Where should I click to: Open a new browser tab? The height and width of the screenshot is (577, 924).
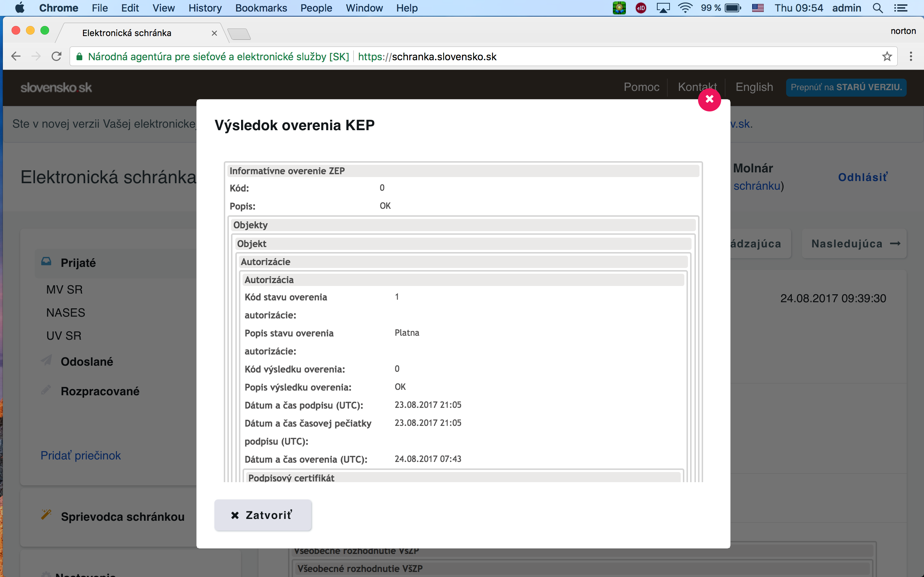239,34
